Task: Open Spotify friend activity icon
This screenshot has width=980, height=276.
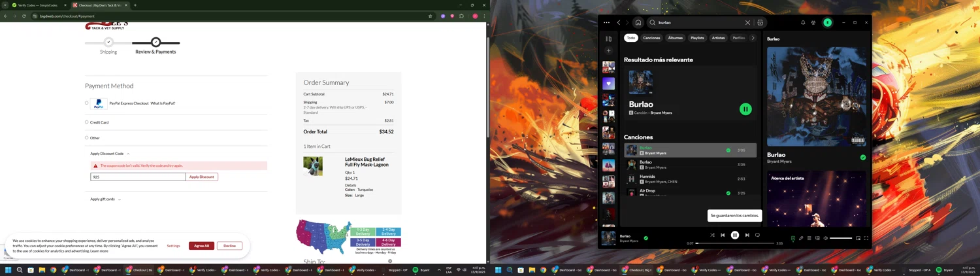Action: click(x=813, y=22)
